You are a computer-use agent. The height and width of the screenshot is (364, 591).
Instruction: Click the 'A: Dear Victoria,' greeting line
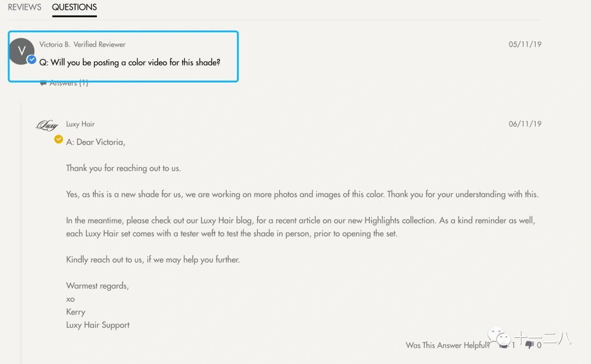(x=96, y=142)
